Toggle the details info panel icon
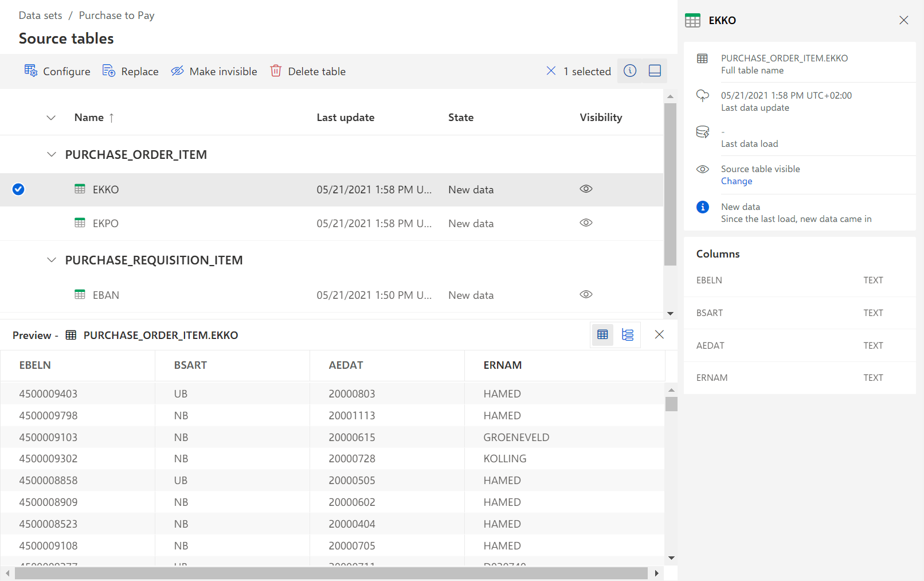Viewport: 924px width, 581px height. [x=630, y=71]
